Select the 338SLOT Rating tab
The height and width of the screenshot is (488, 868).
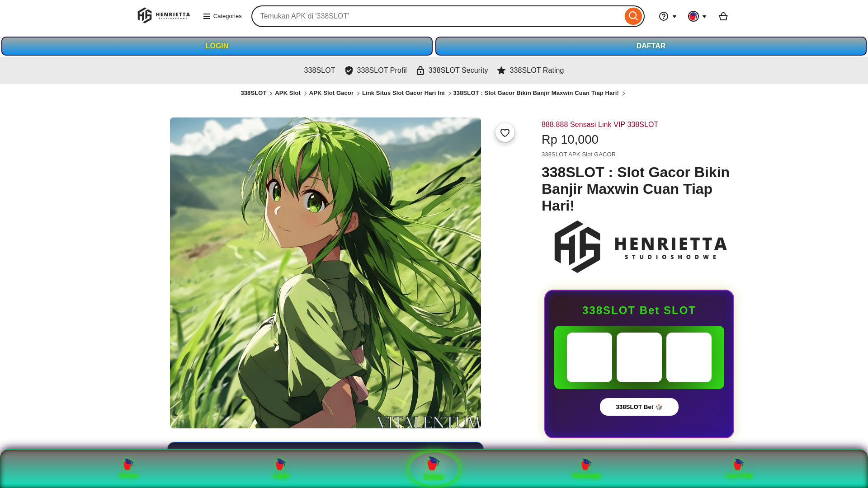tap(530, 70)
